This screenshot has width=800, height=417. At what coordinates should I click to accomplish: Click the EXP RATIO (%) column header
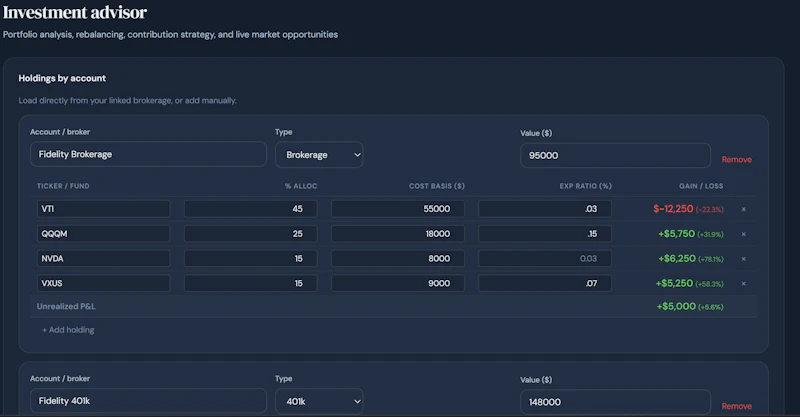point(585,186)
